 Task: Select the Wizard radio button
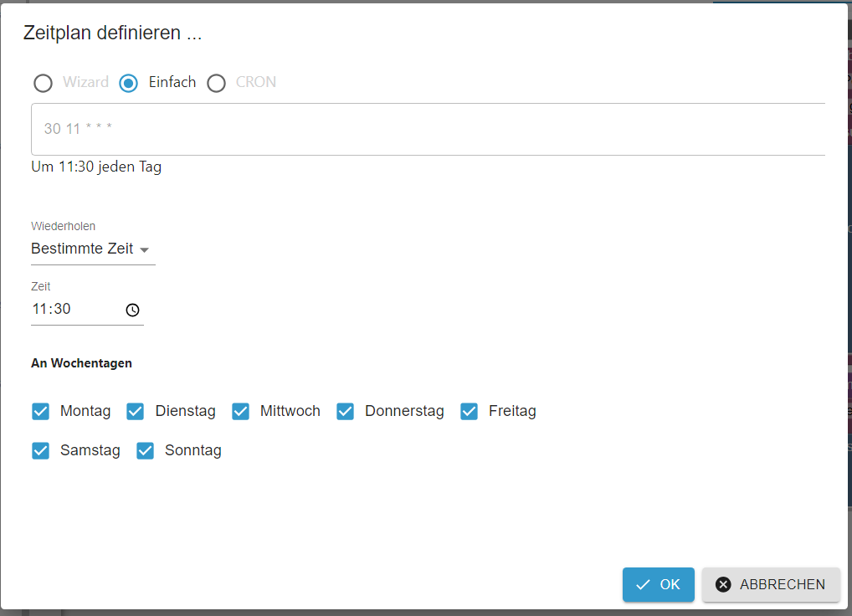click(43, 83)
